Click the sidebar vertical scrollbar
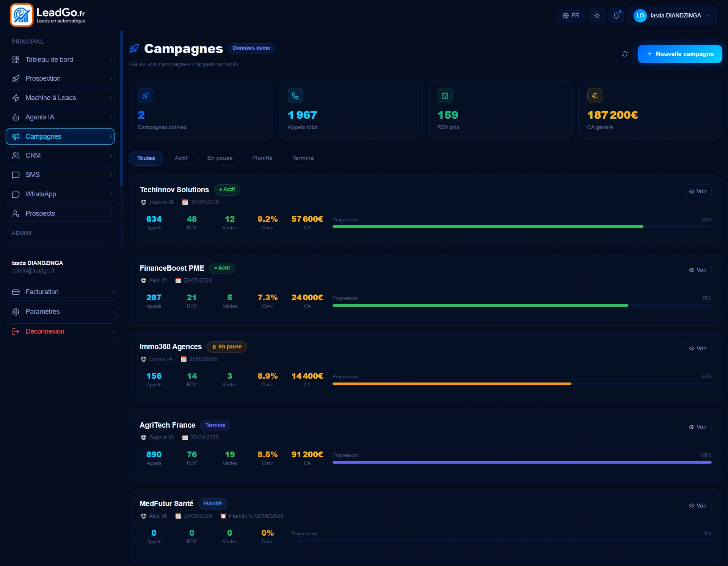The width and height of the screenshot is (728, 566). [121, 109]
